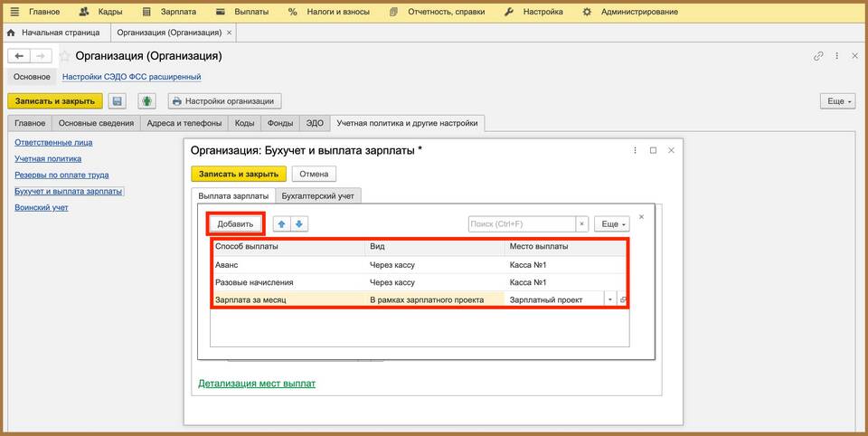Open Резервы по оплате труда link

pos(61,175)
